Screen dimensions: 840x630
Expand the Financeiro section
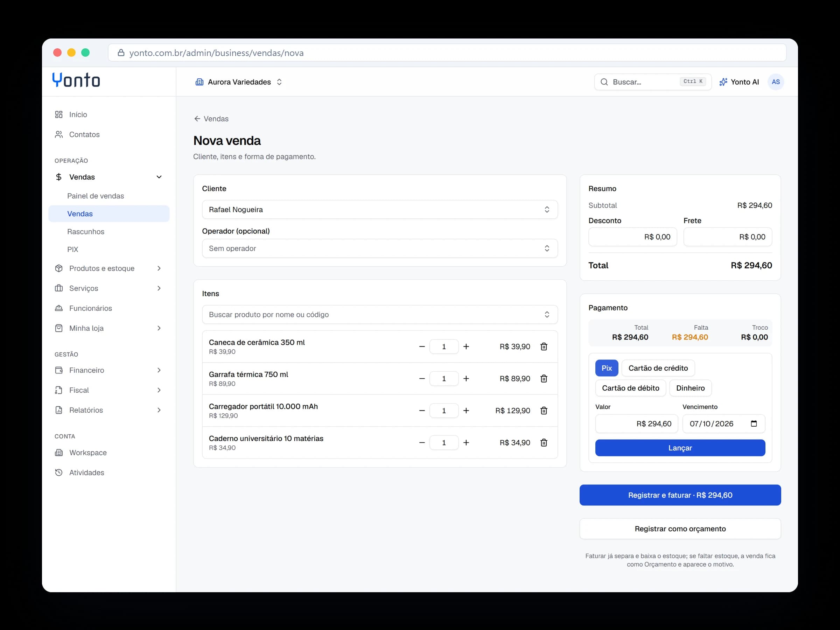pos(109,370)
